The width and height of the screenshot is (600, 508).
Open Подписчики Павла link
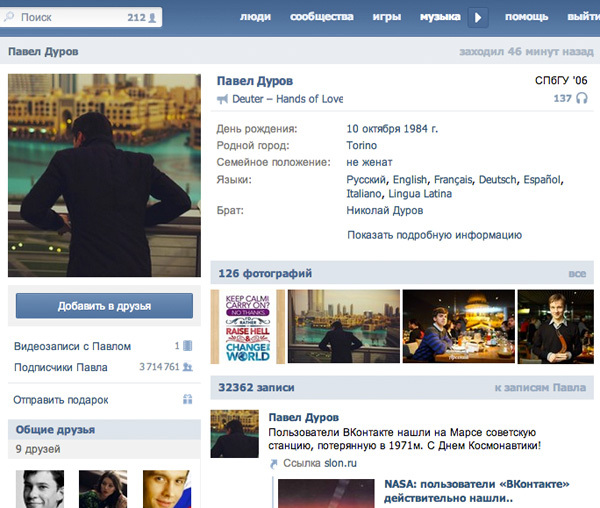point(60,367)
